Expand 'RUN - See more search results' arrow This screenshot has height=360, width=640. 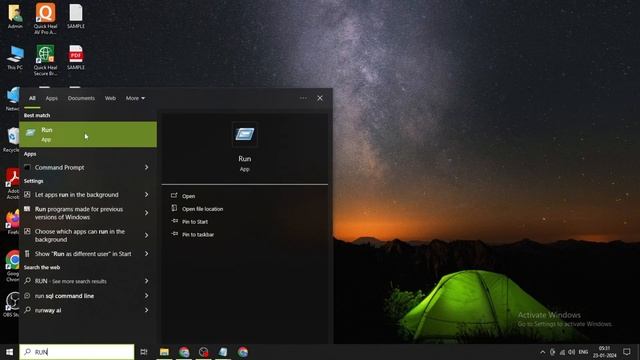tap(147, 281)
